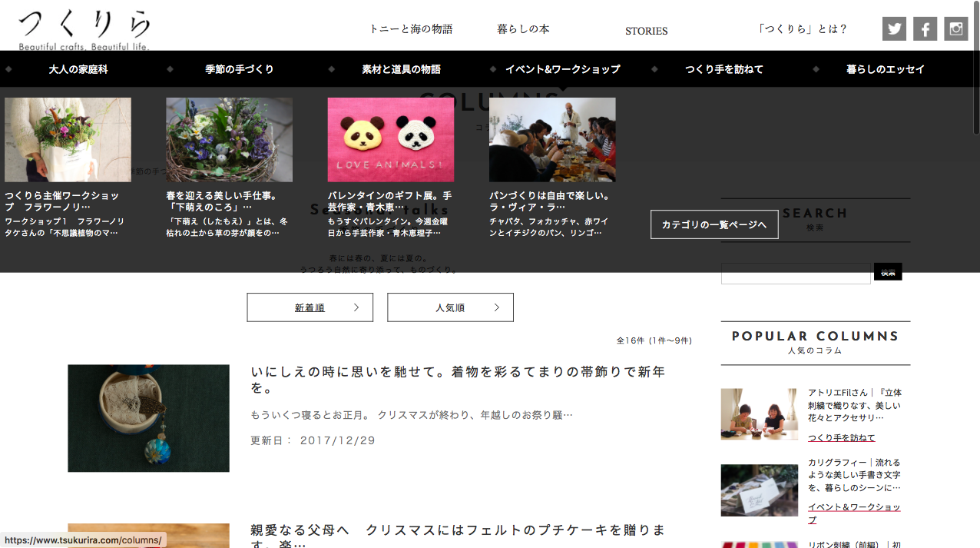Expand イベント&ワークショップ menu

tap(562, 69)
